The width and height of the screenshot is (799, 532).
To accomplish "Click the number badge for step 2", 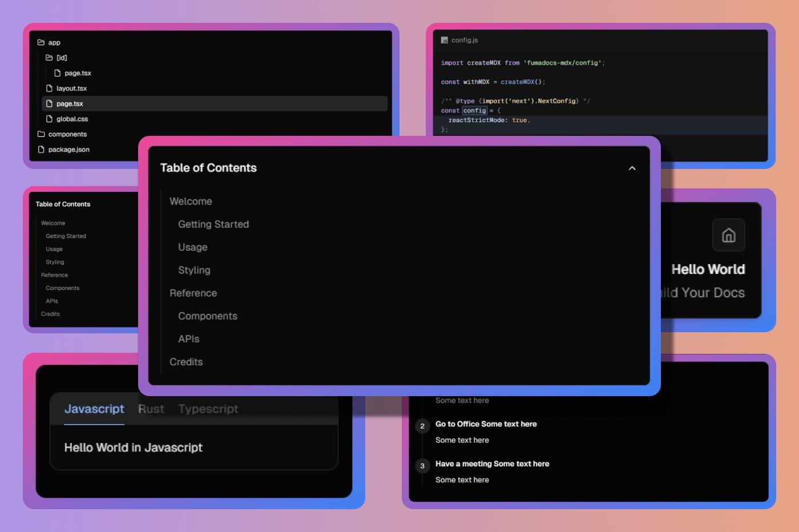I will point(422,426).
